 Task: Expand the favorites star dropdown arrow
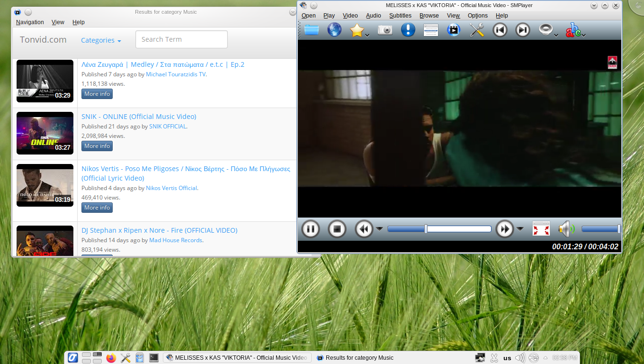367,35
